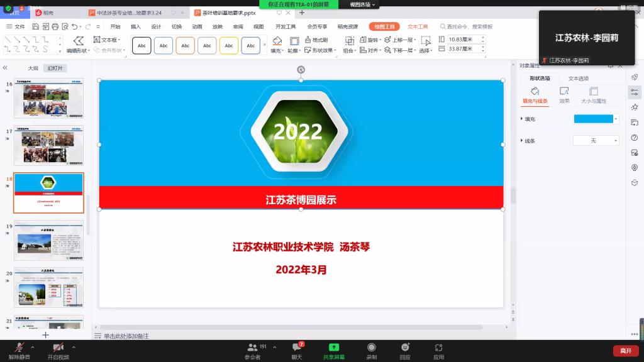Image resolution: width=644 pixels, height=362 pixels.
Task: Click the print icon in the toolbar
Action: pos(55,26)
